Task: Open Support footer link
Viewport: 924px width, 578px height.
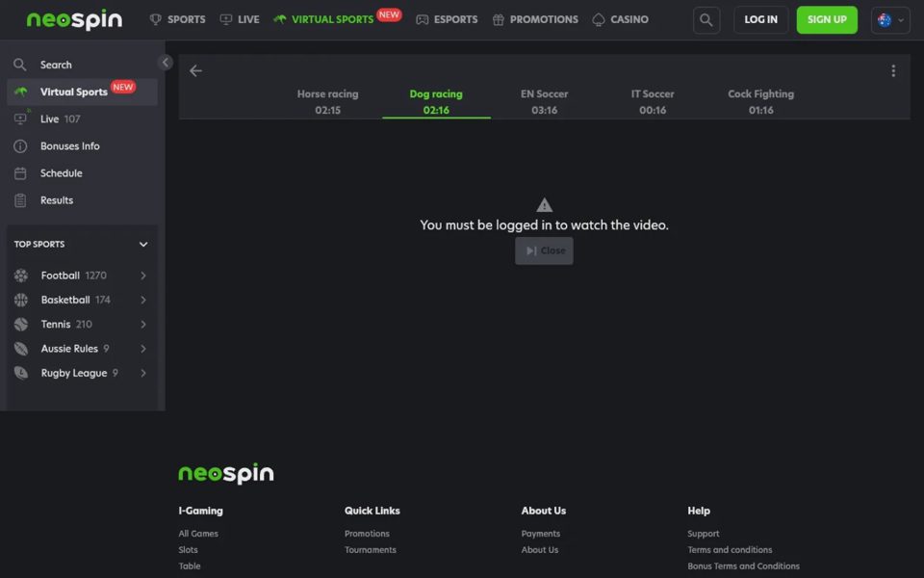Action: tap(704, 533)
